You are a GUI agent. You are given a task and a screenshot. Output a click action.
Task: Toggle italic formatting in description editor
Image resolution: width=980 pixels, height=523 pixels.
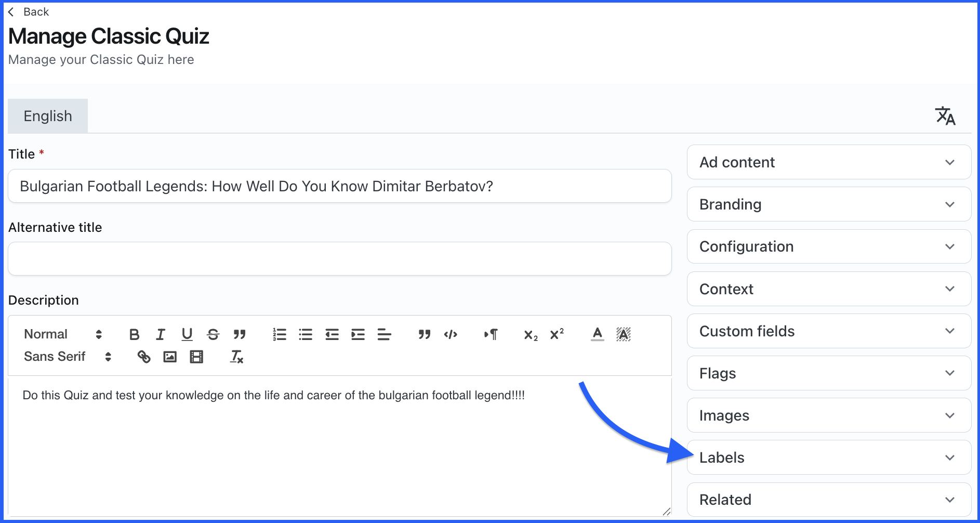coord(161,334)
